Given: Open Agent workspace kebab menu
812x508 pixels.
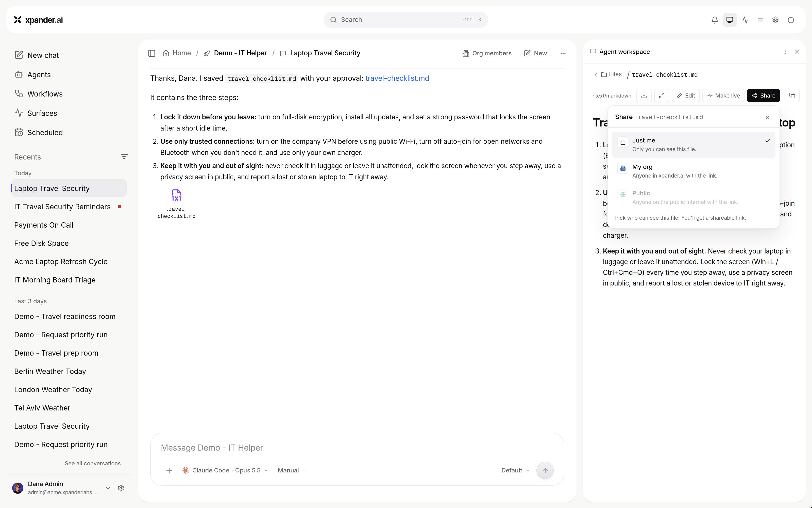Looking at the screenshot, I should click(x=785, y=52).
